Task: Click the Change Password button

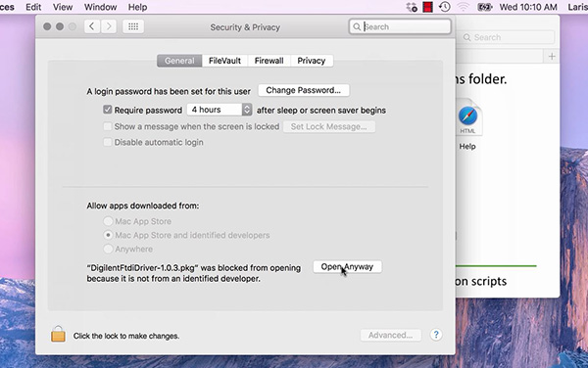Action: coord(304,90)
